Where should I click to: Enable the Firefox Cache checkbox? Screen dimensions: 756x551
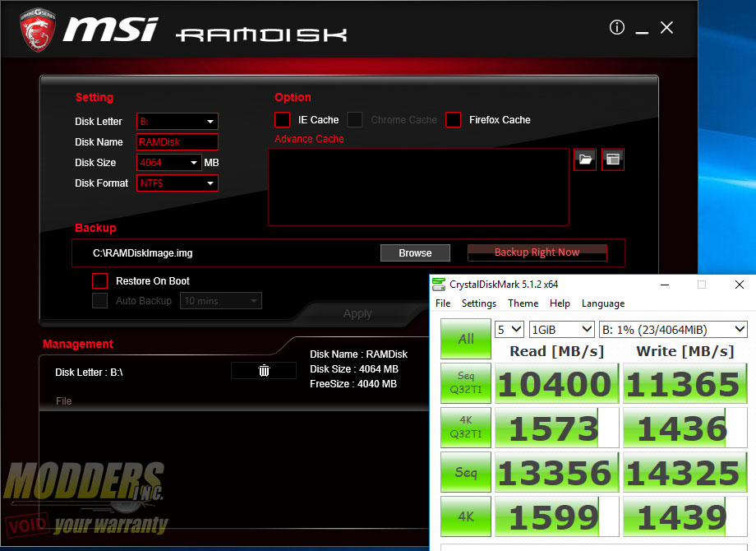pos(454,119)
